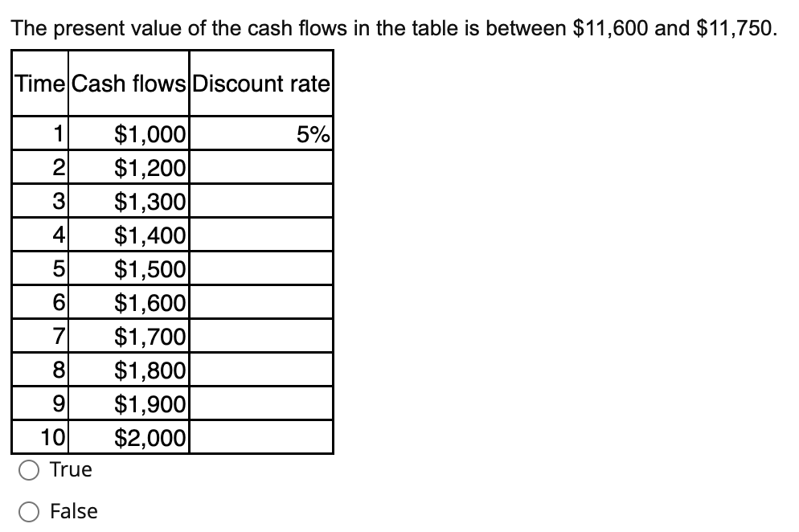
Task: Select the True radio button
Action: coord(27,469)
